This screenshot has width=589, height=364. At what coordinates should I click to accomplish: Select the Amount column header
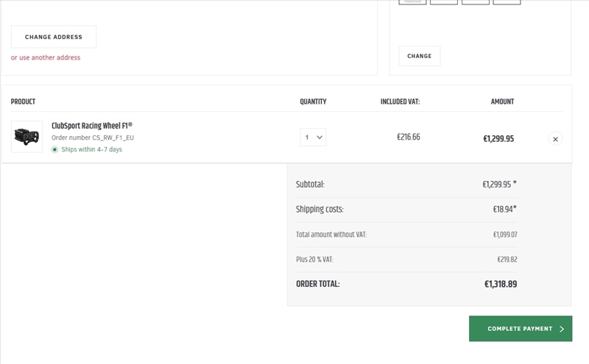pos(502,101)
